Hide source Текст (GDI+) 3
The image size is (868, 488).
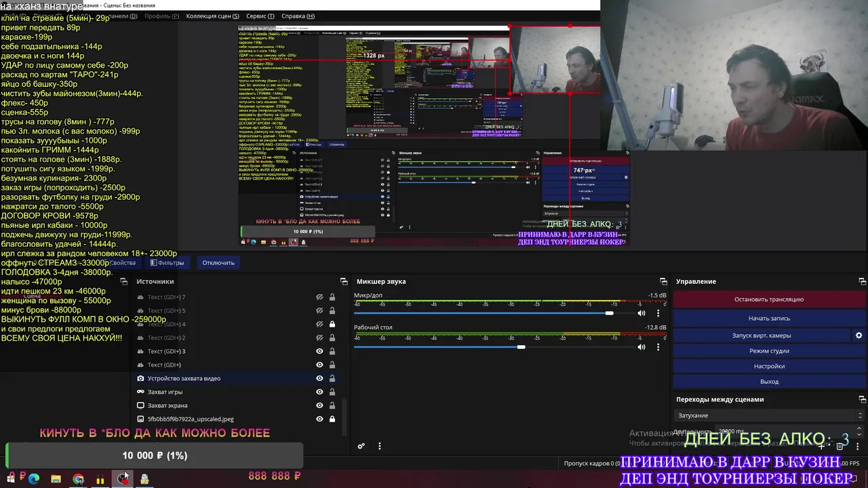tap(319, 351)
